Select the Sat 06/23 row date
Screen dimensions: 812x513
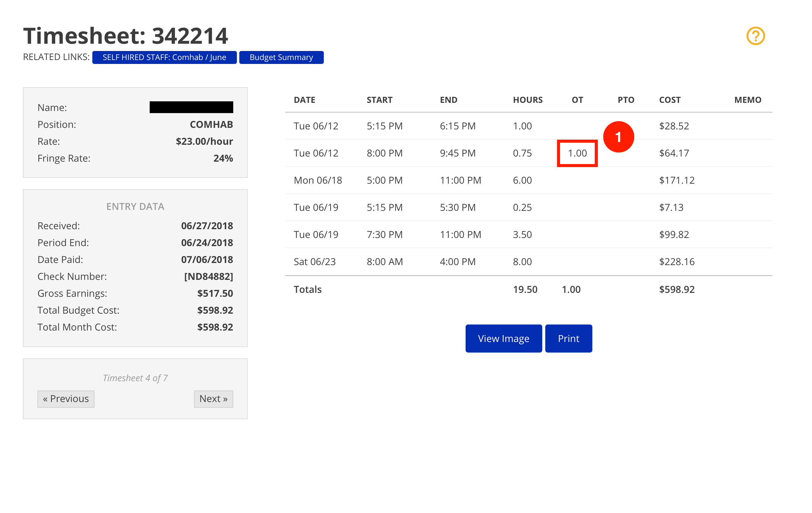point(314,261)
